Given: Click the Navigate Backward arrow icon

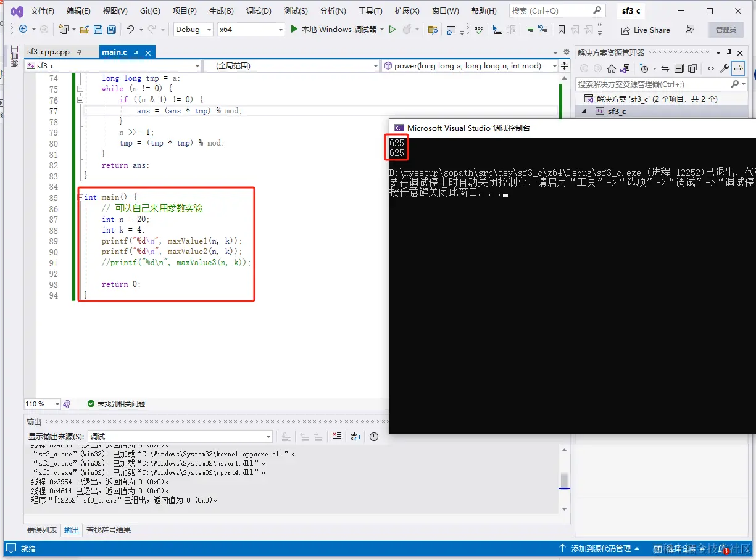Looking at the screenshot, I should (x=23, y=29).
